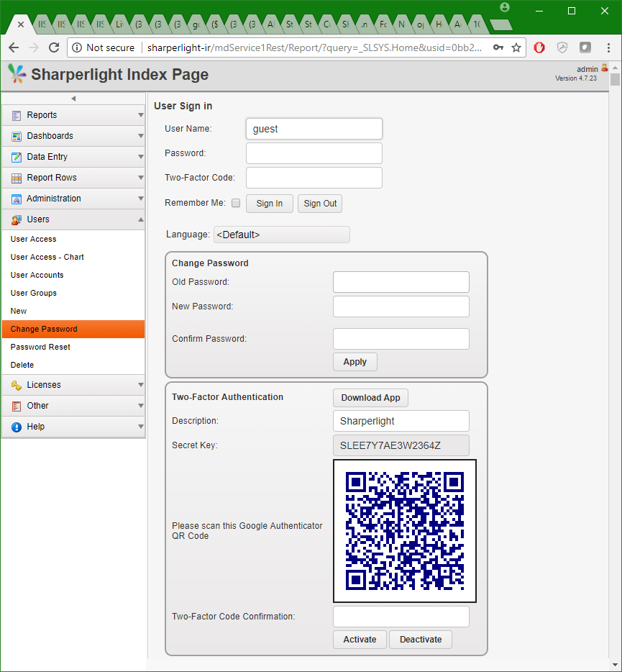Click the Sign In button

click(x=270, y=204)
